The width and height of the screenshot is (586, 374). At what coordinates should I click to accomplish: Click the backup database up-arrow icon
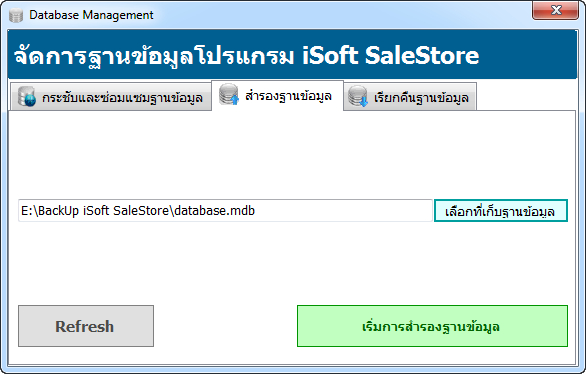229,94
